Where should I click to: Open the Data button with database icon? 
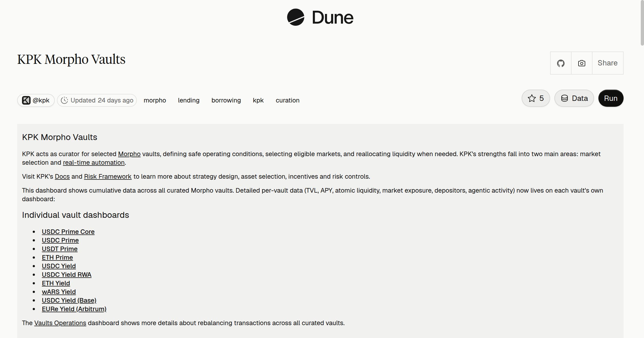(574, 98)
